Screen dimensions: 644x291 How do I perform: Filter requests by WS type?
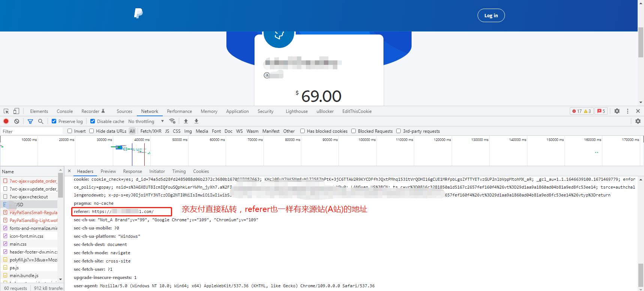(x=240, y=131)
